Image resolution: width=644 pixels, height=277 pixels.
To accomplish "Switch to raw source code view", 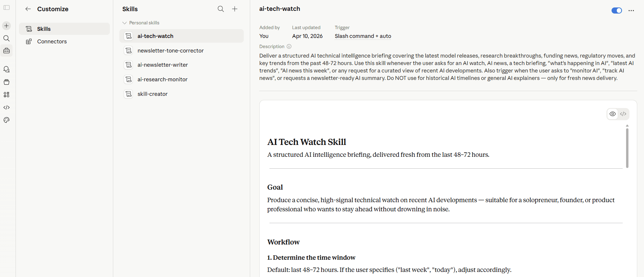I will (x=623, y=114).
